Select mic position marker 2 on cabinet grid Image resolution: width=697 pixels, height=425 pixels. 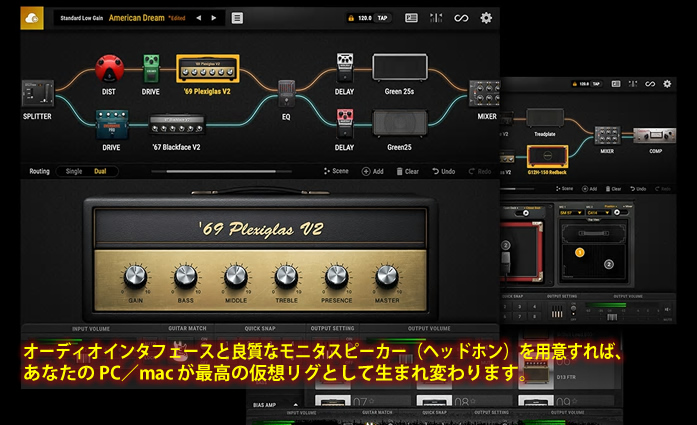coord(609,264)
